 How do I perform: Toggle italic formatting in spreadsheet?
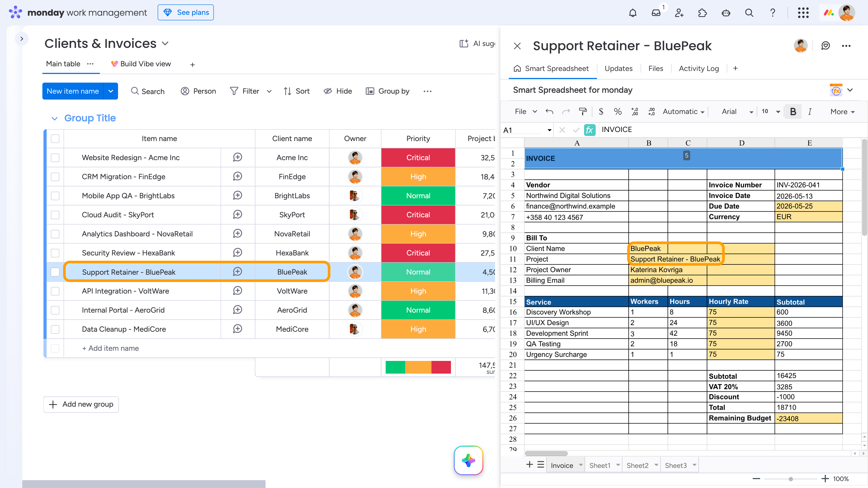(x=810, y=111)
